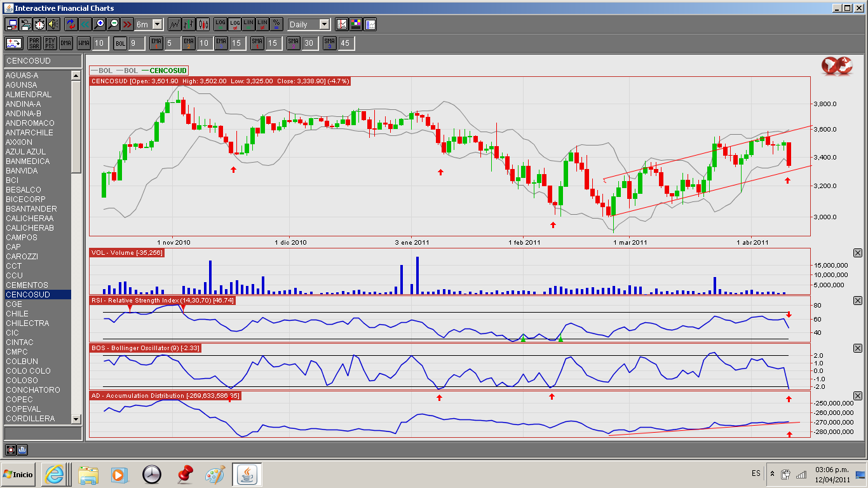868x488 pixels.
Task: Select the line chart style icon
Action: point(175,24)
